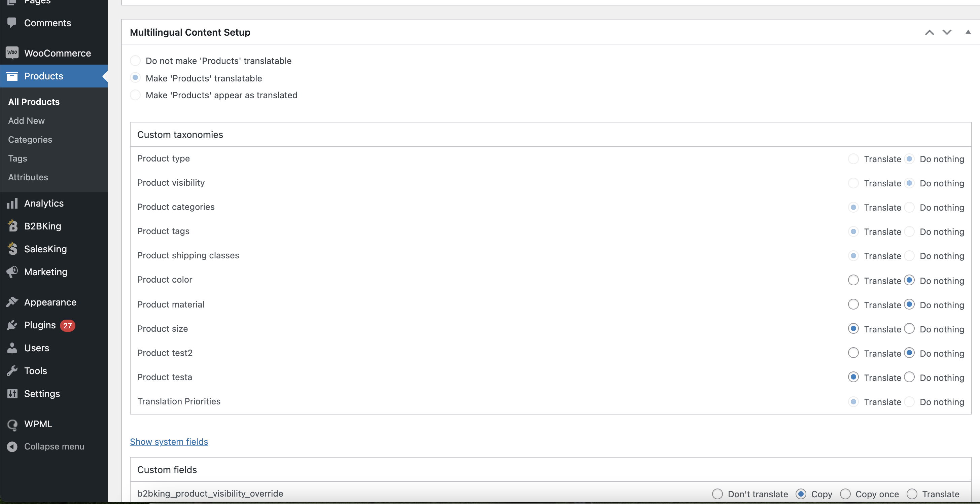Click the Analytics bar chart icon
This screenshot has height=504, width=980.
pos(12,203)
